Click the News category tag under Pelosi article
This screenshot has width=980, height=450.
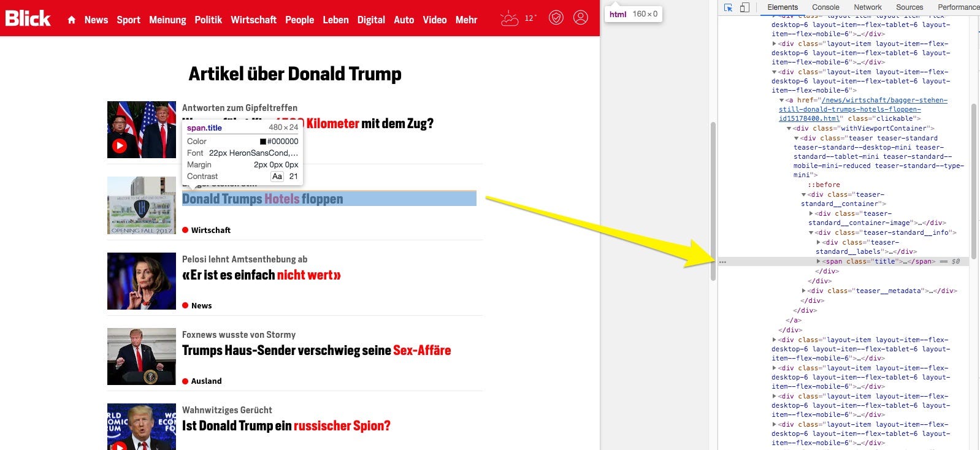tap(197, 305)
